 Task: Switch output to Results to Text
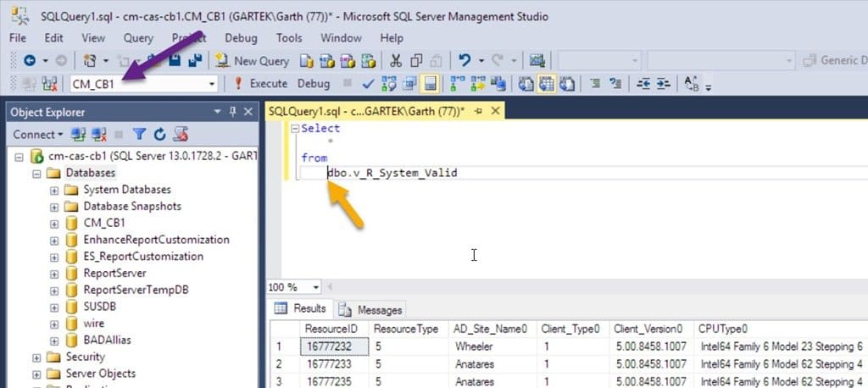pyautogui.click(x=526, y=84)
